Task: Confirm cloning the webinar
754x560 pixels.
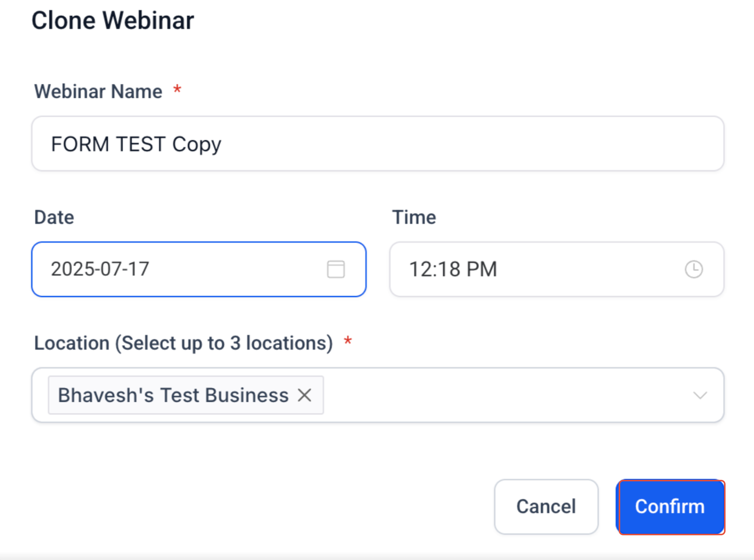Action: click(670, 506)
